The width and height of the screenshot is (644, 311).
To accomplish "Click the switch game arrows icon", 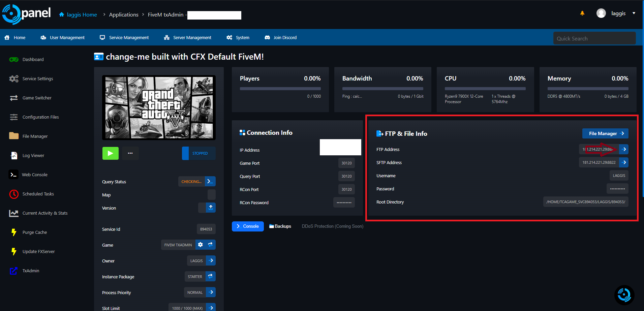I will pyautogui.click(x=211, y=245).
